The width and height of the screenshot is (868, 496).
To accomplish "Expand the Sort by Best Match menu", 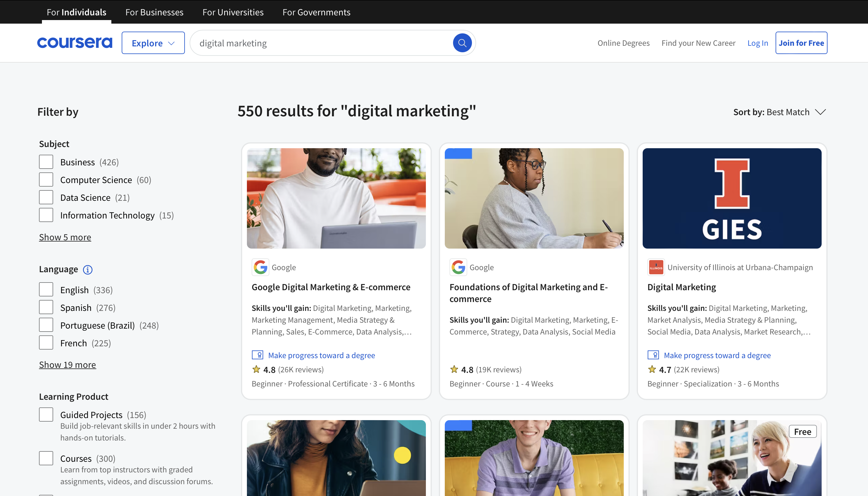I will (x=779, y=112).
